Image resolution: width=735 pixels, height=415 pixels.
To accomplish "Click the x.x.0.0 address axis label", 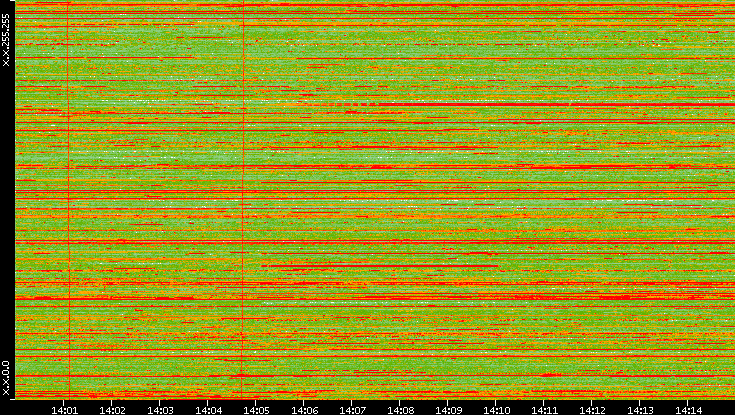I will 6,378.
